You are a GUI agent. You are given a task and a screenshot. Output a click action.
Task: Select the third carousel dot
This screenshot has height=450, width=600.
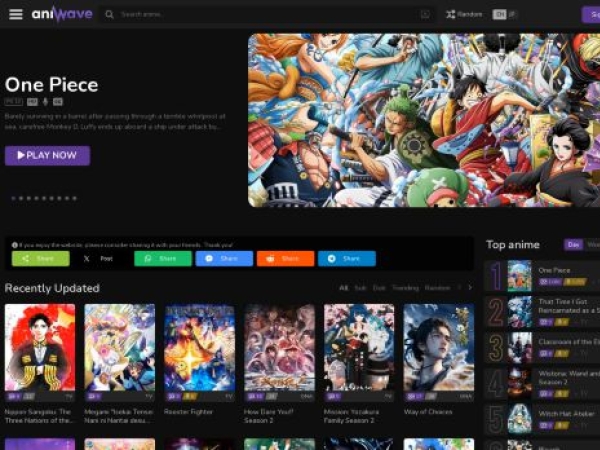(x=29, y=198)
